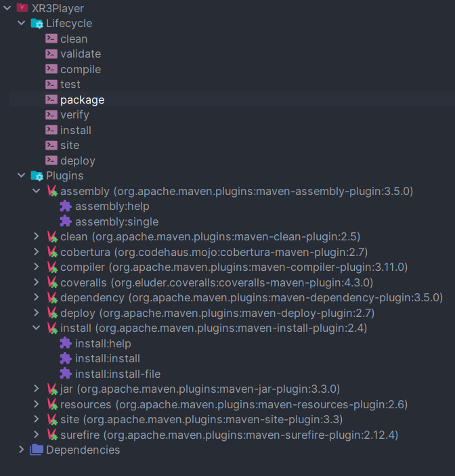Image resolution: width=455 pixels, height=476 pixels.
Task: Collapse the assembly plugin node
Action: point(37,191)
